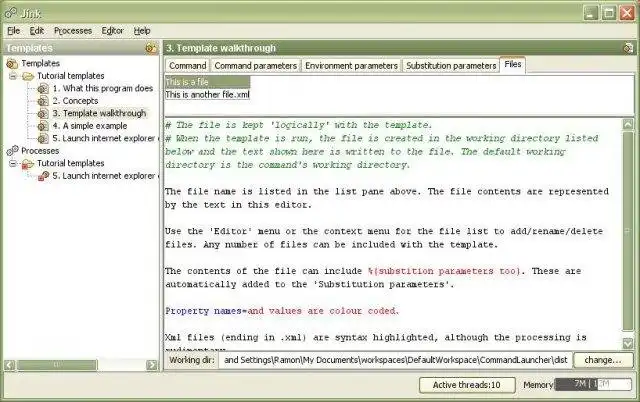Open the Editor menu
This screenshot has width=640, height=402.
(x=113, y=31)
